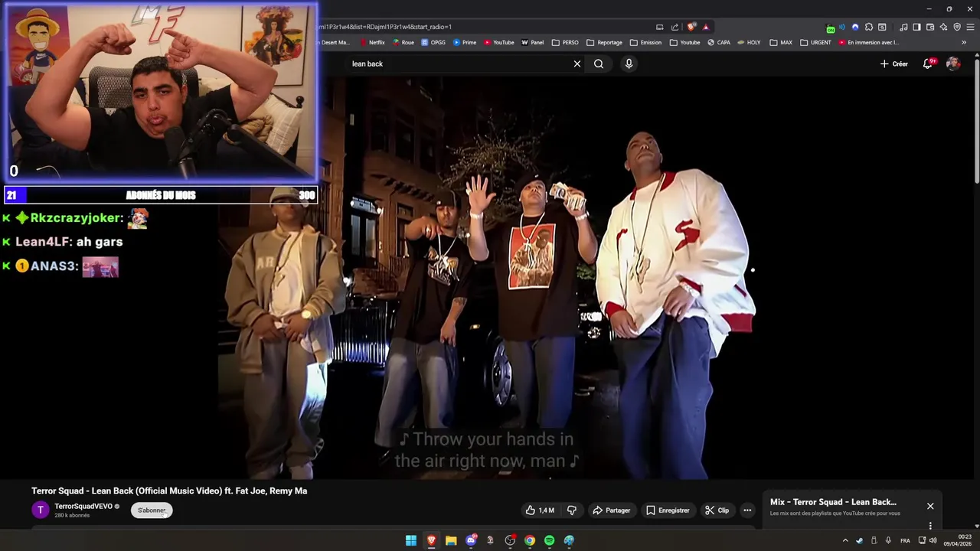Open the blue sound-wave extension icon
The height and width of the screenshot is (551, 980).
pyautogui.click(x=842, y=27)
